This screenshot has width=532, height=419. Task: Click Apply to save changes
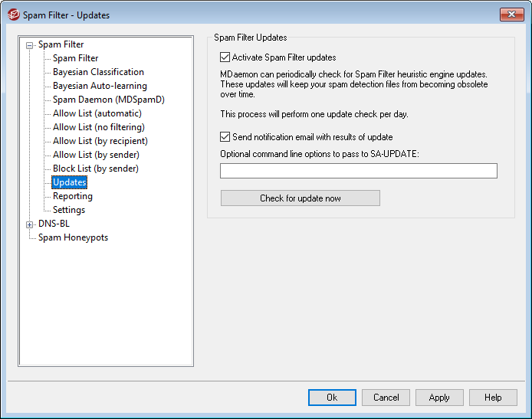[x=439, y=398]
